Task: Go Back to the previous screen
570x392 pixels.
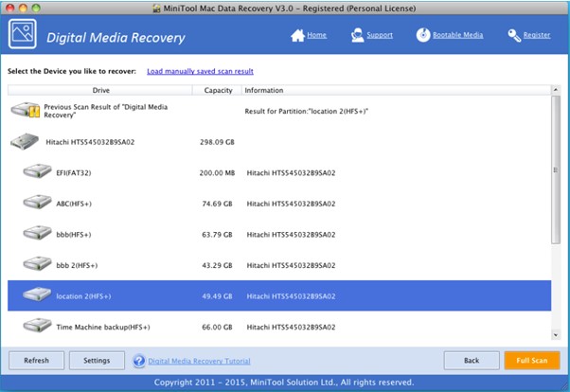Action: tap(472, 361)
